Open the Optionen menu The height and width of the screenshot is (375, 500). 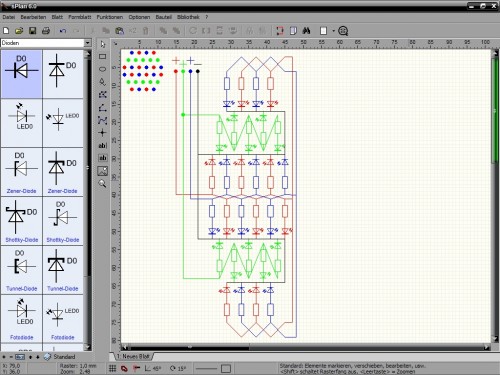click(139, 17)
